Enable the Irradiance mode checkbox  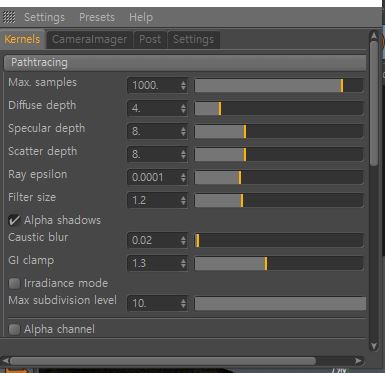click(14, 283)
